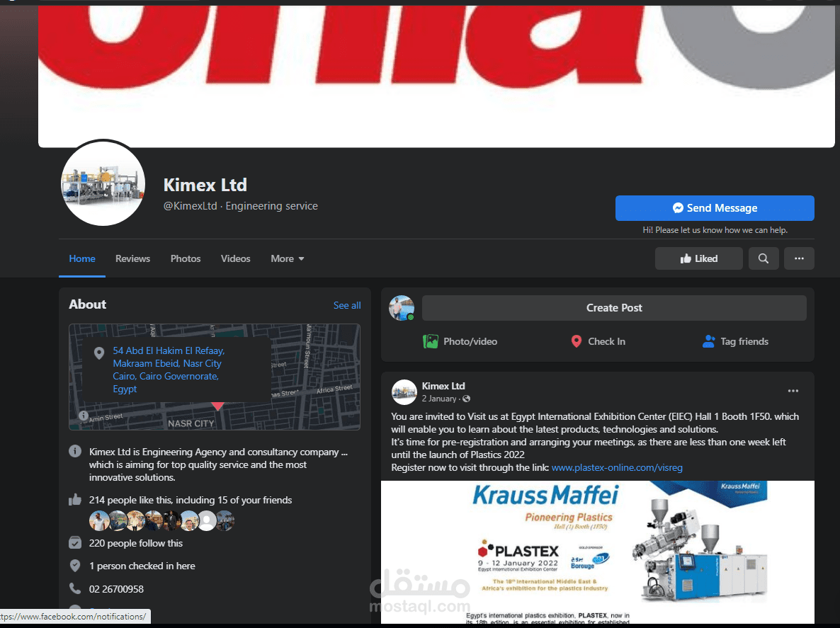
Task: Click the info icon beside page description
Action: 75,451
